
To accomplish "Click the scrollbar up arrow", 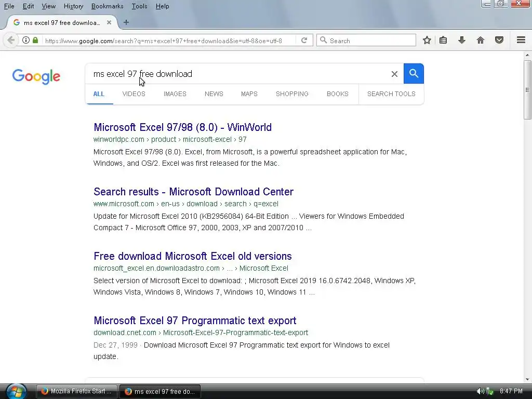I will tap(527, 55).
